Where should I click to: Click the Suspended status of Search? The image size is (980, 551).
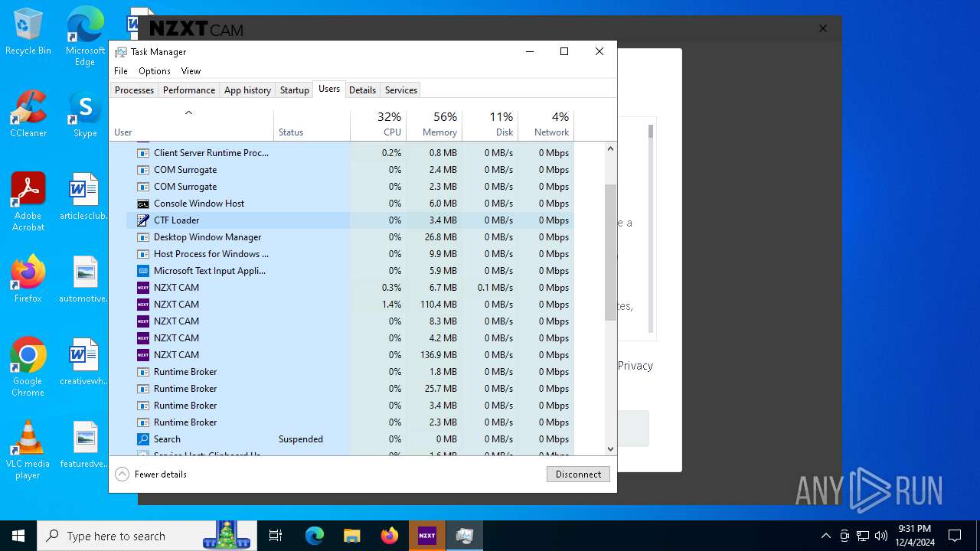pos(301,439)
